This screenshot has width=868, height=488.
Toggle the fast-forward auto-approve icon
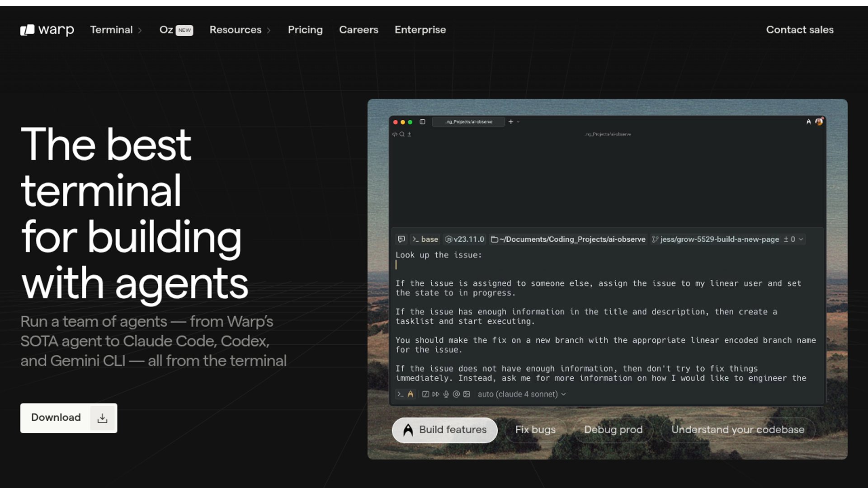[435, 394]
